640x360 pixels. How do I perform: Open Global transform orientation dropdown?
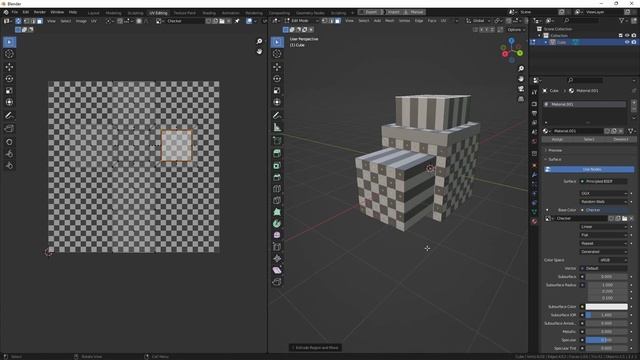click(x=478, y=21)
